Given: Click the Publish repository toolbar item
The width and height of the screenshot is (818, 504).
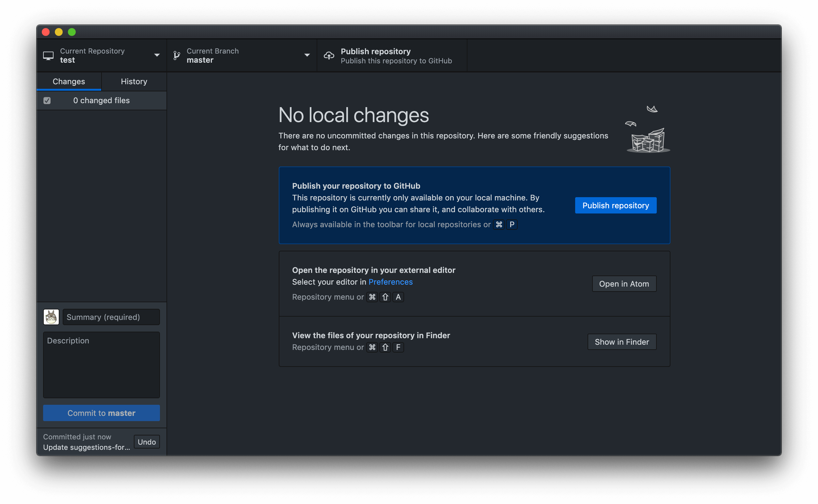Looking at the screenshot, I should pos(392,56).
